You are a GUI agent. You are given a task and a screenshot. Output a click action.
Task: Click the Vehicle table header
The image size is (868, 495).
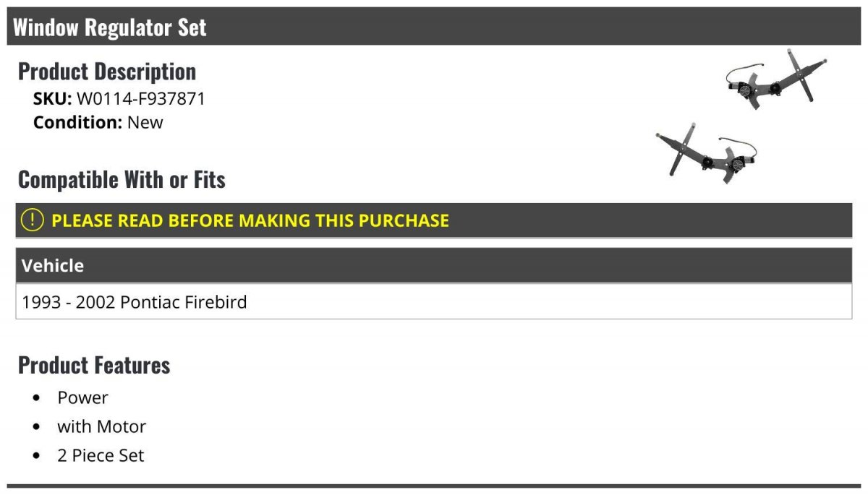coord(434,265)
